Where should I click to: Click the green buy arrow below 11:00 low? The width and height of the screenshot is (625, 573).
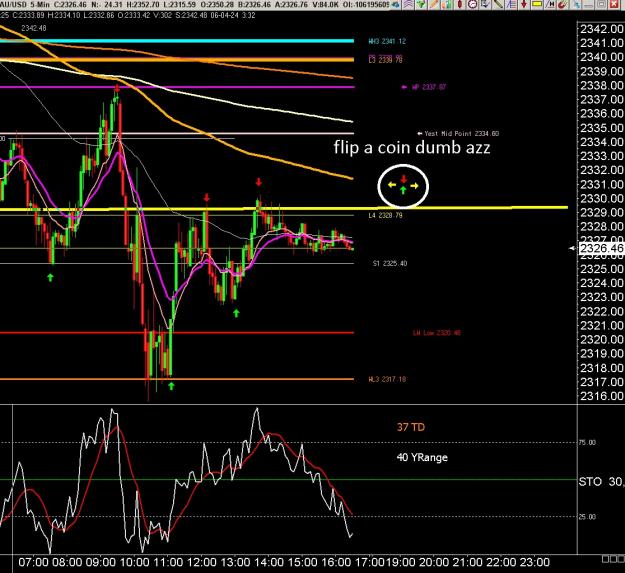[x=171, y=386]
